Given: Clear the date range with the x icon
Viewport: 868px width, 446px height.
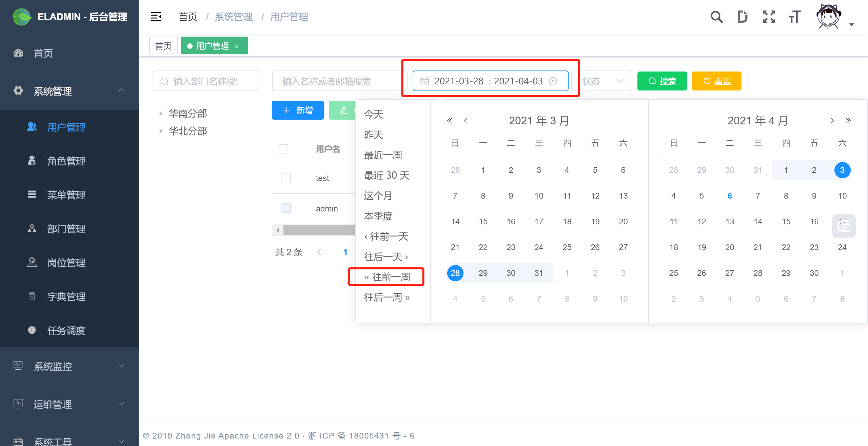Looking at the screenshot, I should point(553,81).
